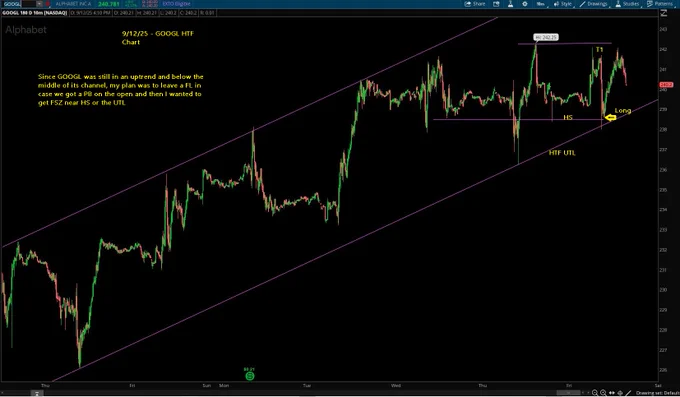The width and height of the screenshot is (680, 397).
Task: Open the symbol selector dropdown arrow
Action: (39, 4)
